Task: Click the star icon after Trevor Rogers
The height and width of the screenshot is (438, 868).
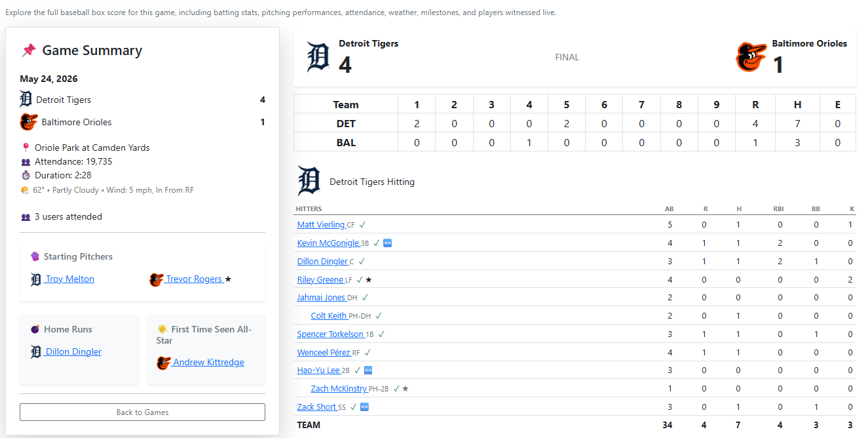Action: point(228,279)
